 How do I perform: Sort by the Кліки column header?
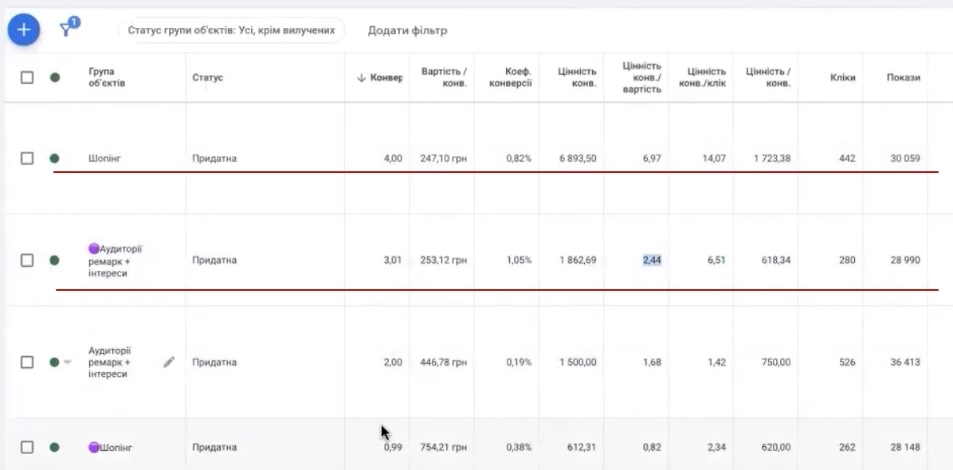coord(842,78)
